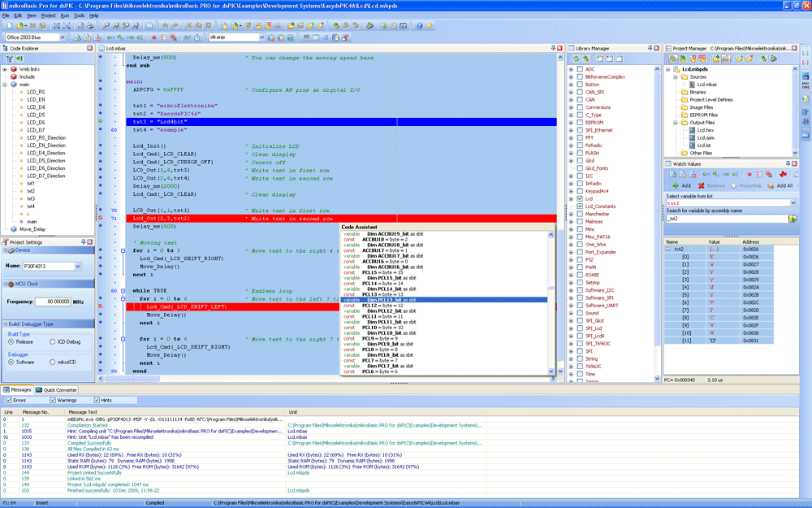
Task: Click the key icon in top toolbar
Action: pos(430,25)
